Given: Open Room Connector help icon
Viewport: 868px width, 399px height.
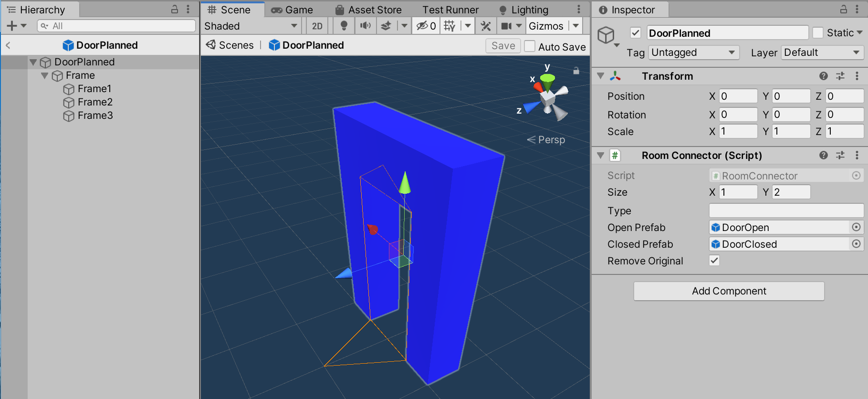Looking at the screenshot, I should pos(824,155).
